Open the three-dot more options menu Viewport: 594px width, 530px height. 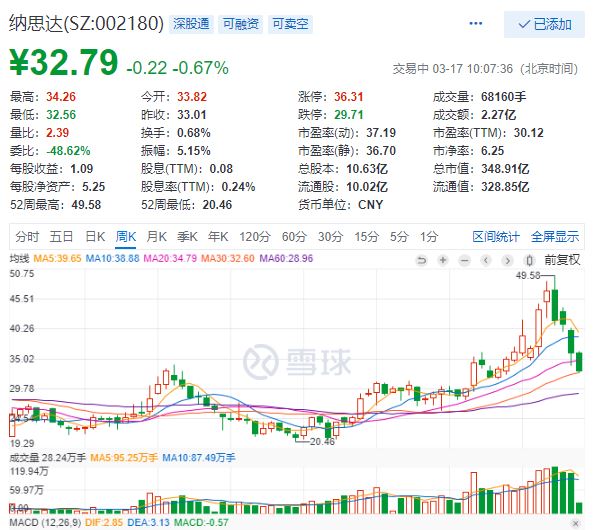tap(476, 23)
